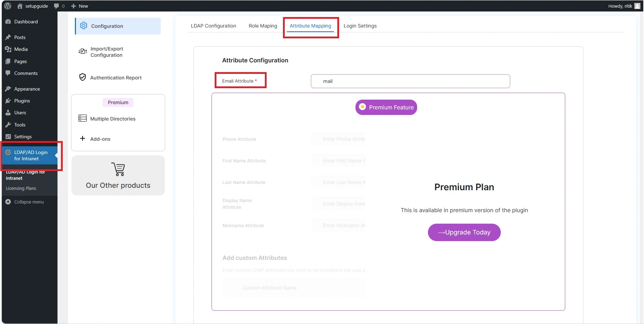Click the Appearance brush icon
Image resolution: width=644 pixels, height=324 pixels.
click(8, 89)
